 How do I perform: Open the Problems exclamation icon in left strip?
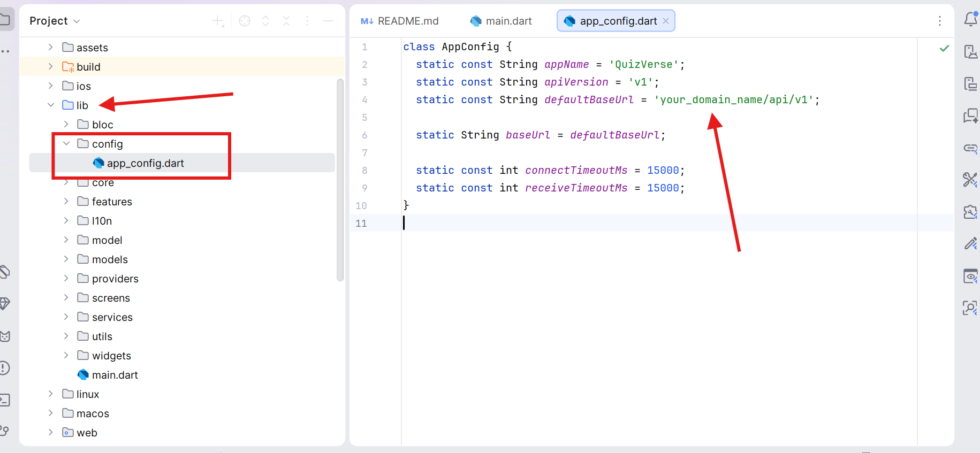[4, 368]
